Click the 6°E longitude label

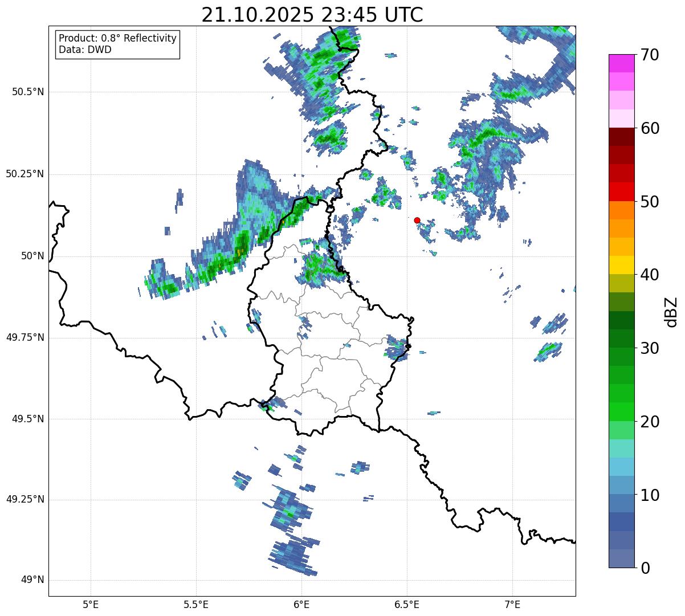pos(301,604)
